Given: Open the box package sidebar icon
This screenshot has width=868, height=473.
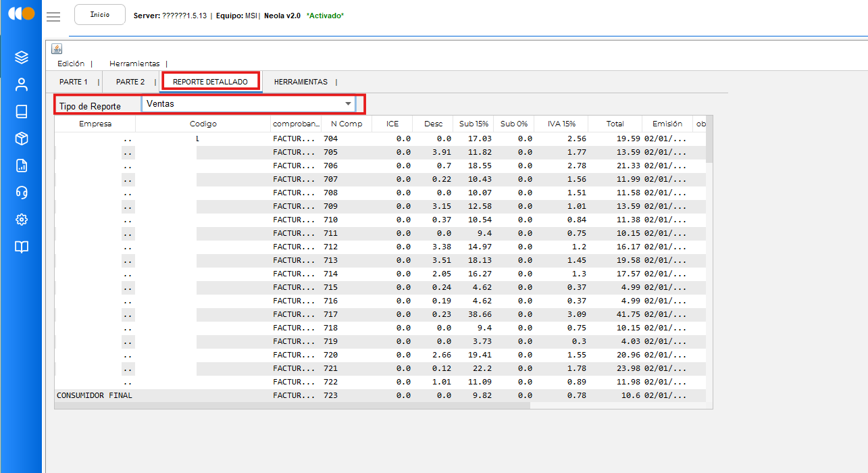Looking at the screenshot, I should (22, 139).
